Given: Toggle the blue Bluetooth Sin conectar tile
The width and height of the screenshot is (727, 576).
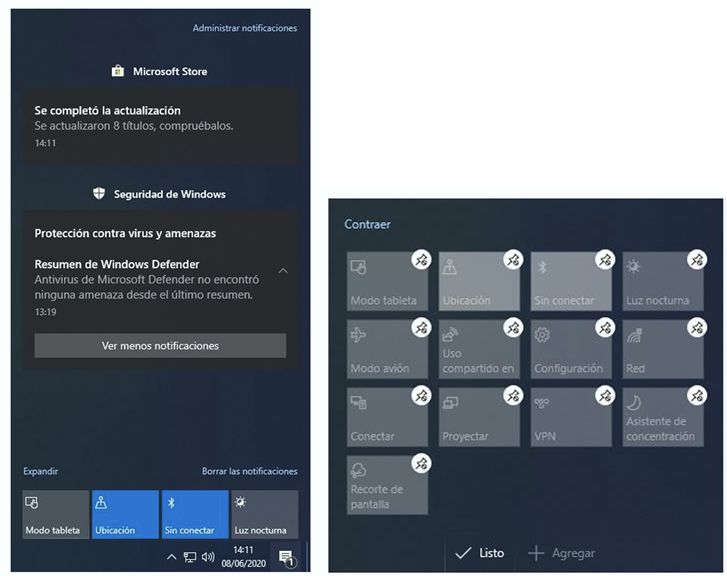Looking at the screenshot, I should (x=194, y=514).
